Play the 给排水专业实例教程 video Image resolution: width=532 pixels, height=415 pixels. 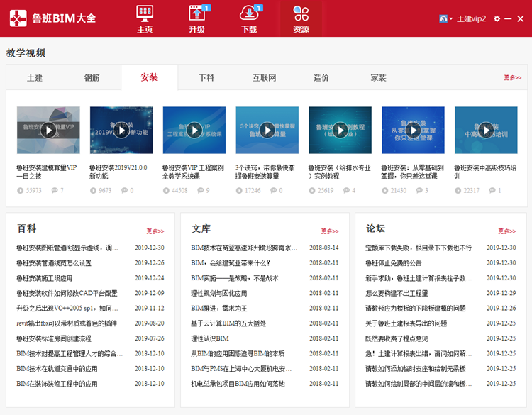tap(340, 131)
